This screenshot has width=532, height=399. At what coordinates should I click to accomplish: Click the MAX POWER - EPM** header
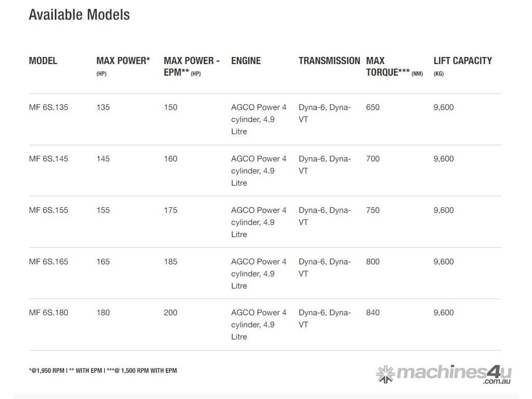click(x=191, y=66)
